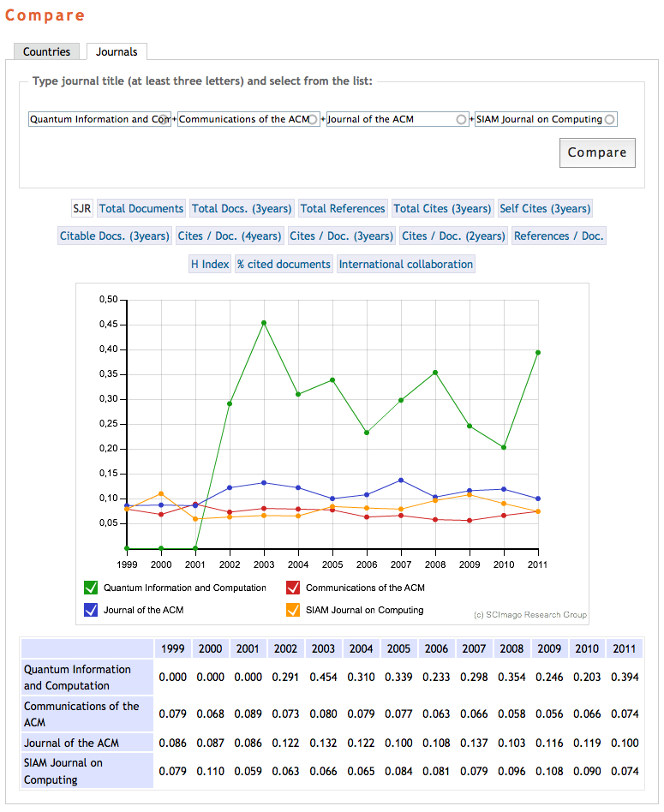Click clear icon in Journal of the ACM field
This screenshot has height=812, width=664.
461,120
